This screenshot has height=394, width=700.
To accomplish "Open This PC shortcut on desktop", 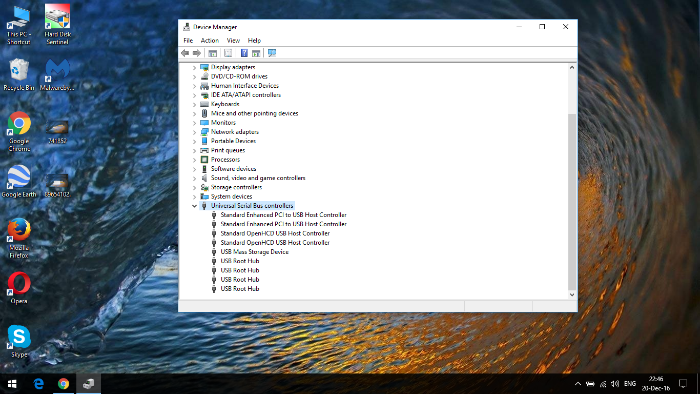I will [x=19, y=25].
